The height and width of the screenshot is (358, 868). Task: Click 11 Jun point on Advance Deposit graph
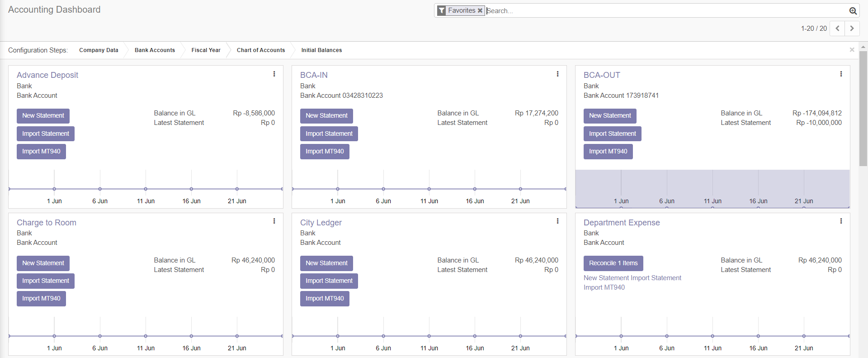146,189
